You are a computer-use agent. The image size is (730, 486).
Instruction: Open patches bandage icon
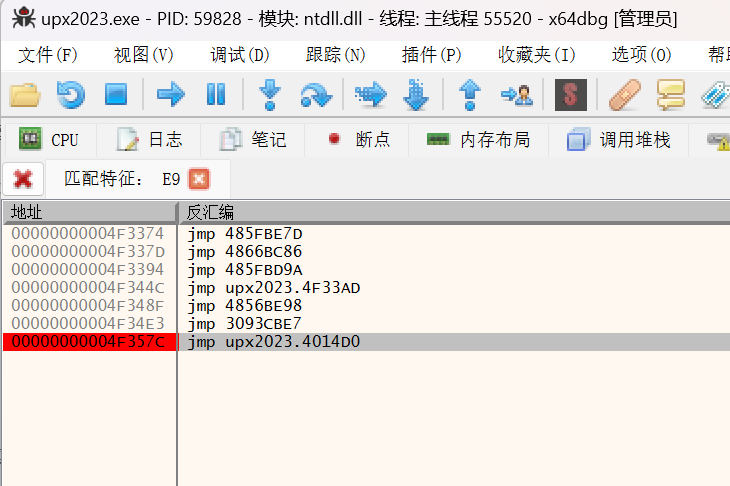click(x=625, y=95)
